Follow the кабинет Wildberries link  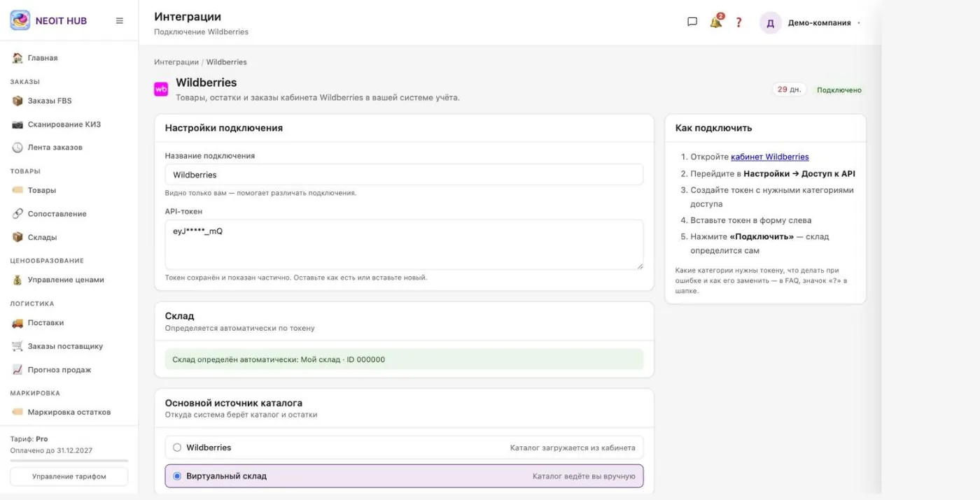pyautogui.click(x=769, y=157)
